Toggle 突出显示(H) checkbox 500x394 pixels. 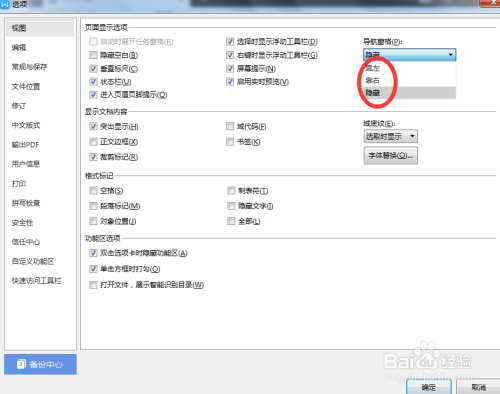pyautogui.click(x=93, y=126)
